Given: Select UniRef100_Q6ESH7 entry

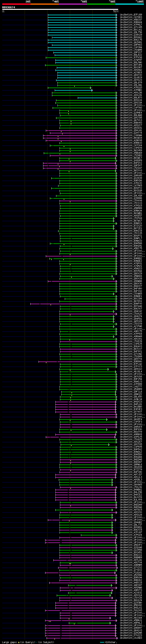Looking at the screenshot, I should coord(131,585).
